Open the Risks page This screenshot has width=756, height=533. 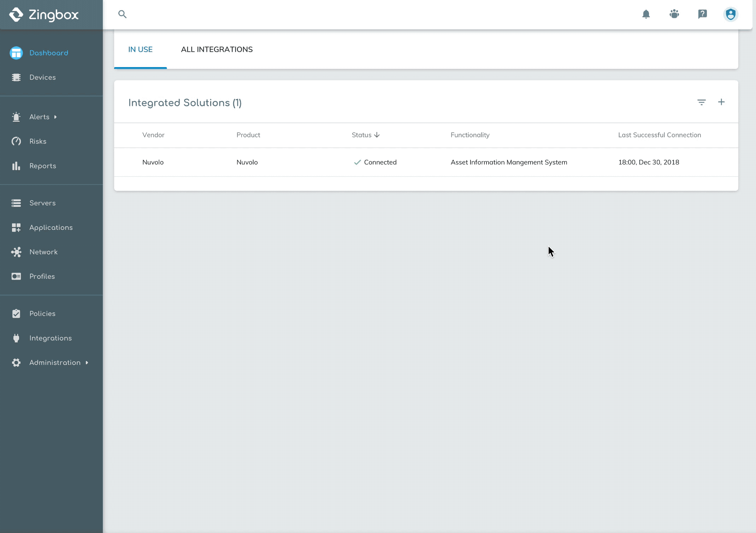[x=38, y=141]
